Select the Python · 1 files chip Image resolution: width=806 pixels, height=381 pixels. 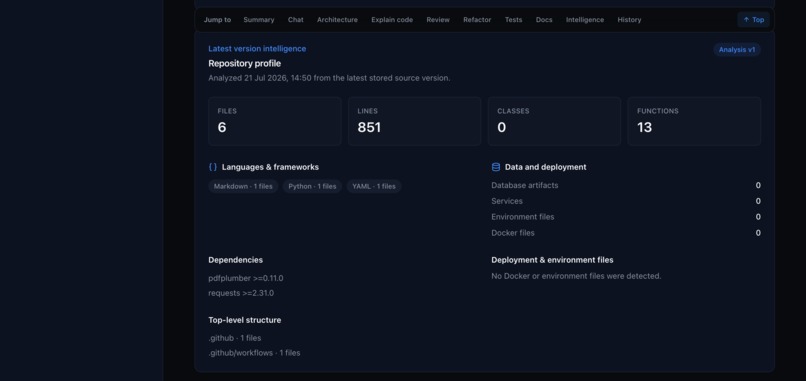[x=312, y=186]
